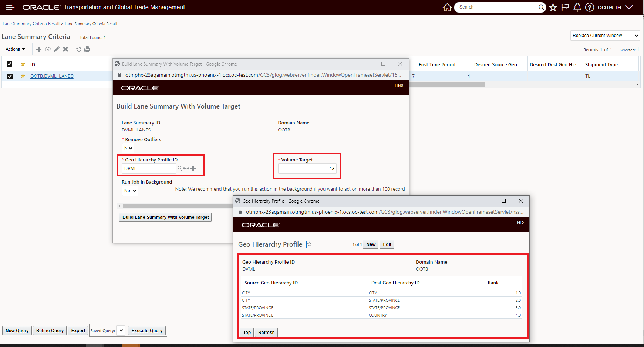Open the OOTB.DVML_LANES record link
Image resolution: width=644 pixels, height=347 pixels.
[52, 76]
